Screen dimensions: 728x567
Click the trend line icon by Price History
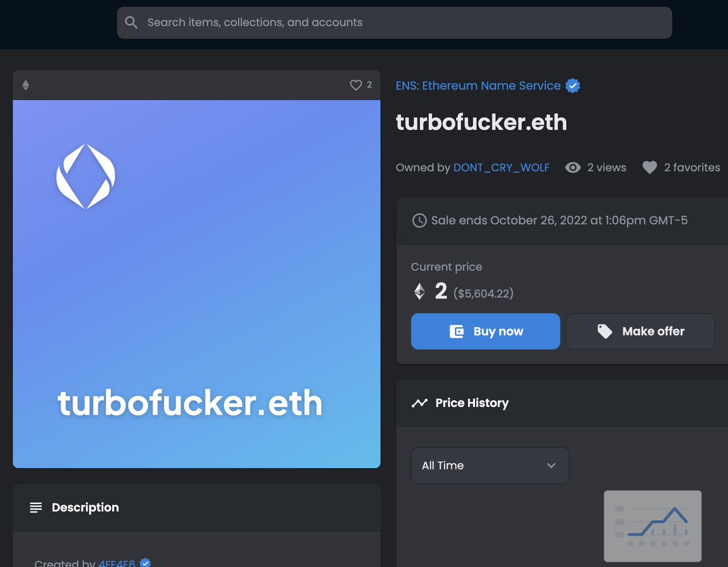[x=419, y=403]
